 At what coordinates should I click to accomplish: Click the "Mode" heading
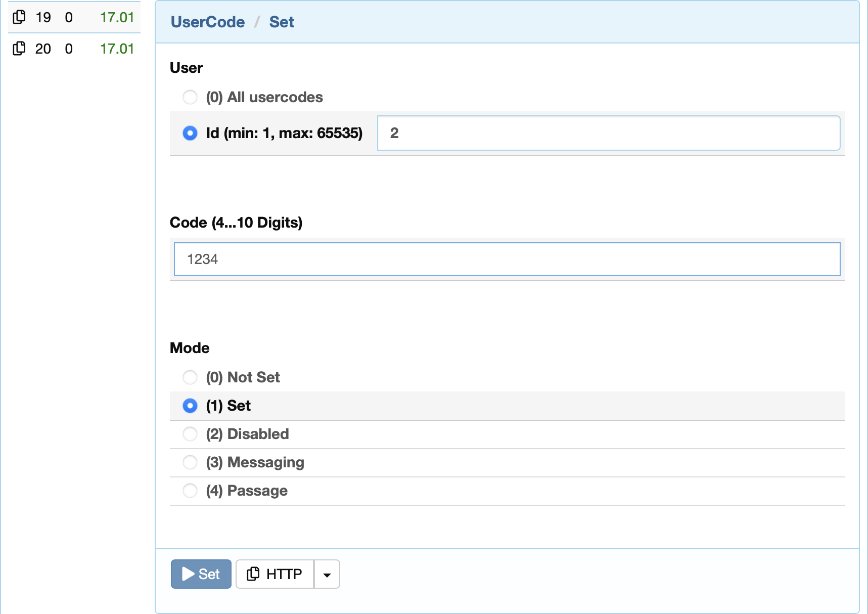pos(190,348)
